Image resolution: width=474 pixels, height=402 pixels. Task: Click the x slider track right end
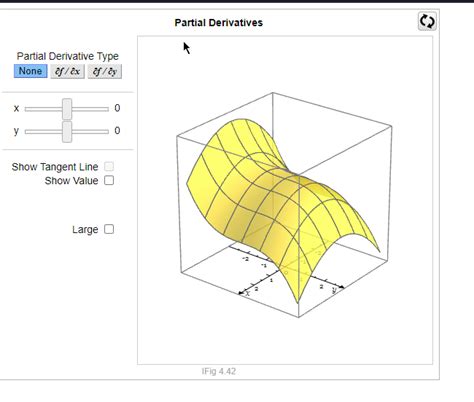click(x=106, y=109)
